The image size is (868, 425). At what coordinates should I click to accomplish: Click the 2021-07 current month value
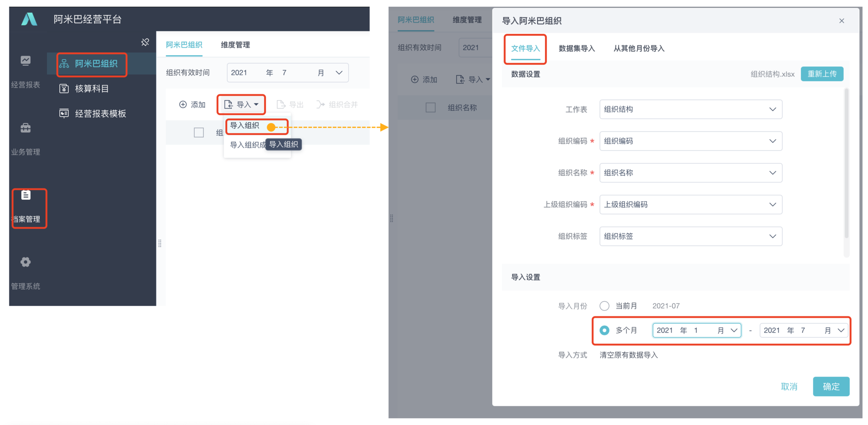[666, 306]
